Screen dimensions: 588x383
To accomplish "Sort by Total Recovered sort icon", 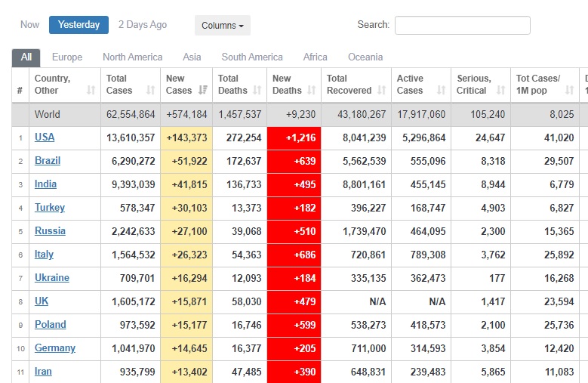I will tap(381, 91).
